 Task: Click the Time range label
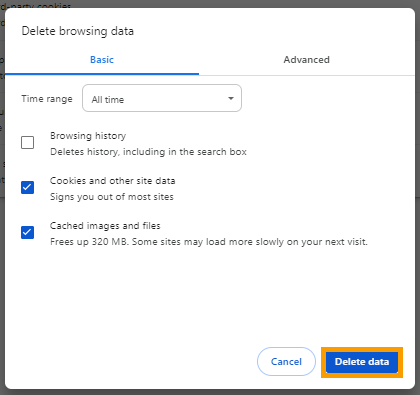click(47, 99)
